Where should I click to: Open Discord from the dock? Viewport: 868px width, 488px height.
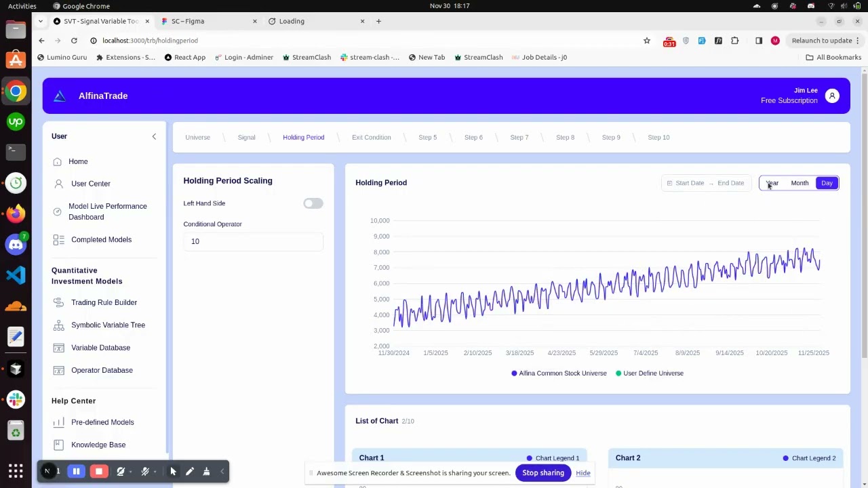pyautogui.click(x=16, y=244)
